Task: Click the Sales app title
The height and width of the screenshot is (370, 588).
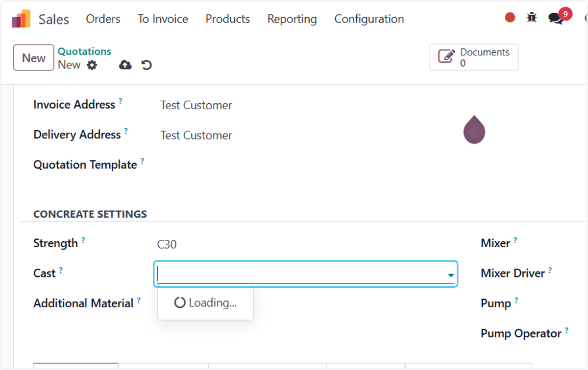Action: click(x=53, y=20)
